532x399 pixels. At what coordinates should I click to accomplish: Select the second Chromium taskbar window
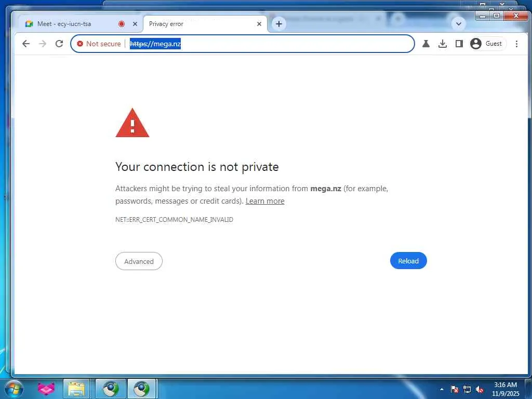[141, 389]
